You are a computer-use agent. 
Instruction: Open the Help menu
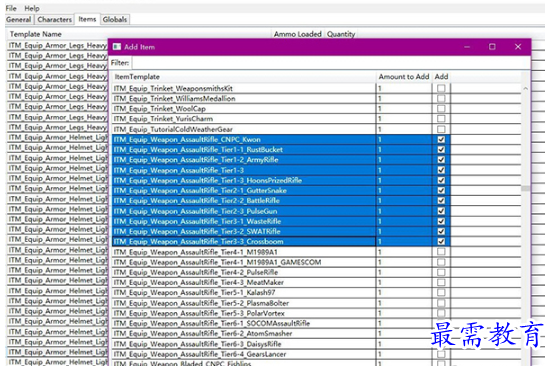32,8
